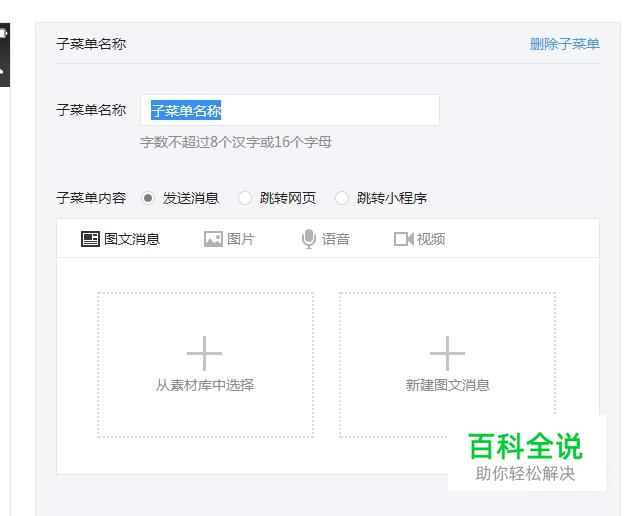Click the 子菜单内容 label
Screen dimensions: 631x516
(91, 198)
